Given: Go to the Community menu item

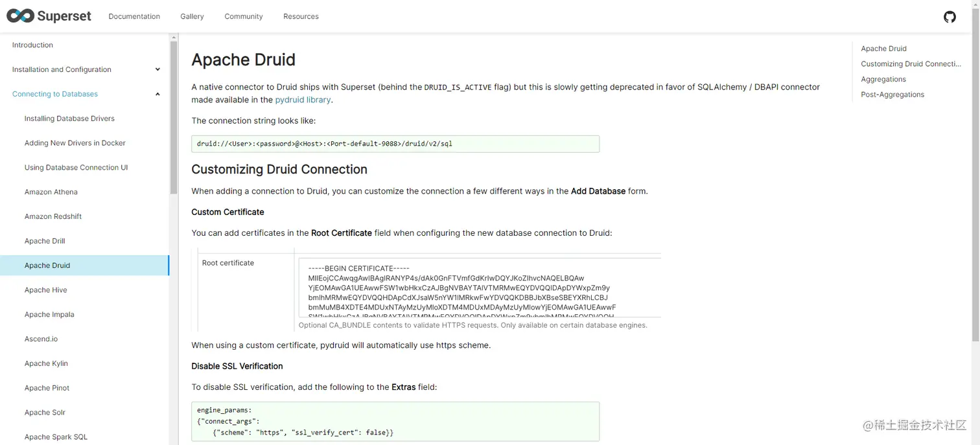Looking at the screenshot, I should tap(244, 17).
